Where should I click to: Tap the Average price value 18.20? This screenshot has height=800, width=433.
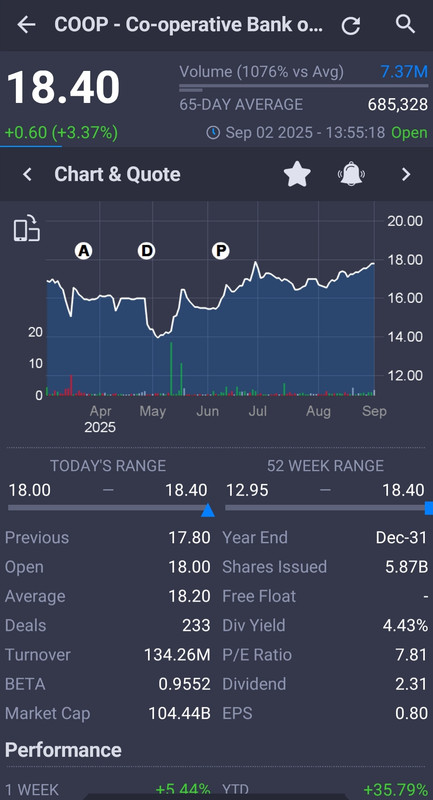click(190, 596)
